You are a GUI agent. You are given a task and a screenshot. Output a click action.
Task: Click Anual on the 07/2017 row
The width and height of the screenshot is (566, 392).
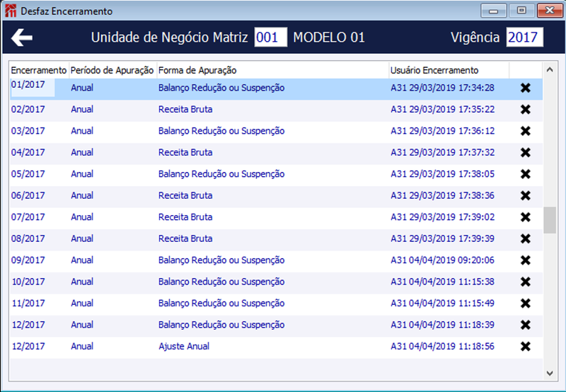coord(82,217)
